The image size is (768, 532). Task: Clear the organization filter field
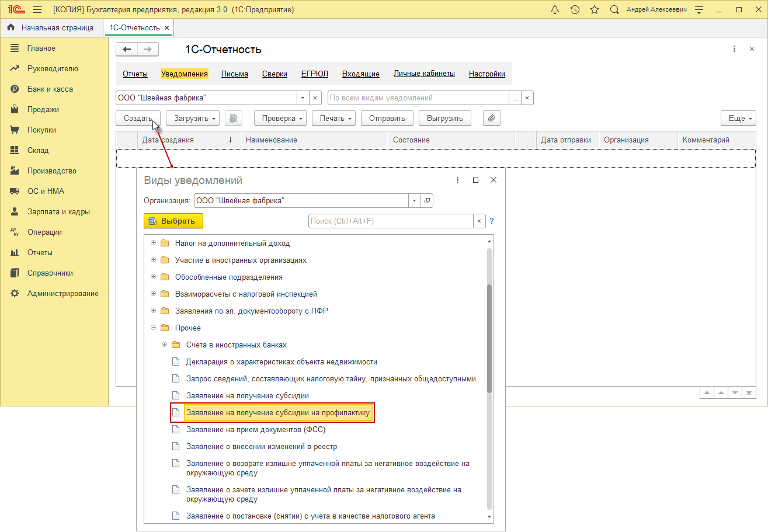click(315, 98)
